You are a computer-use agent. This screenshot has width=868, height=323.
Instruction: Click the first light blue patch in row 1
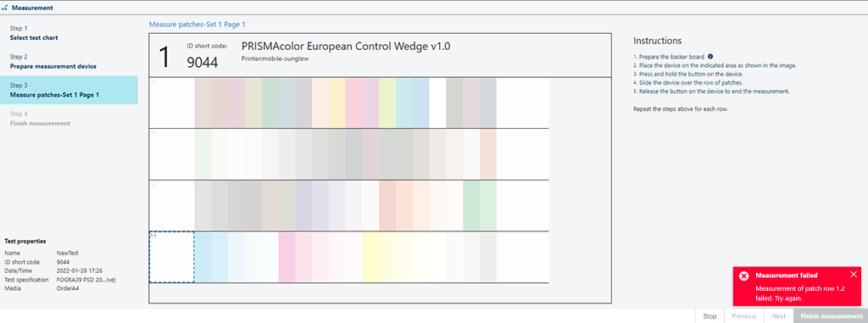pos(203,257)
